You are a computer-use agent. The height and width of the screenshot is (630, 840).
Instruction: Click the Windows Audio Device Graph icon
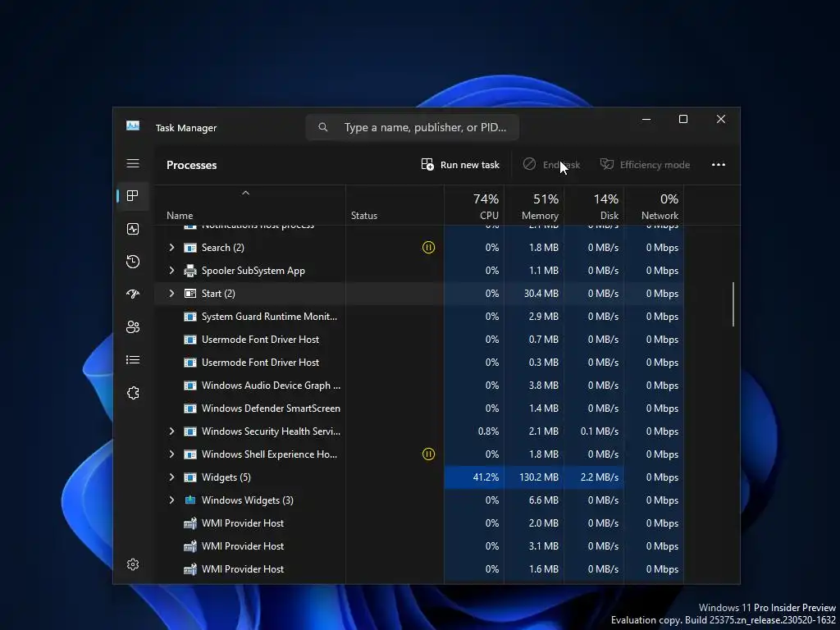click(x=190, y=386)
